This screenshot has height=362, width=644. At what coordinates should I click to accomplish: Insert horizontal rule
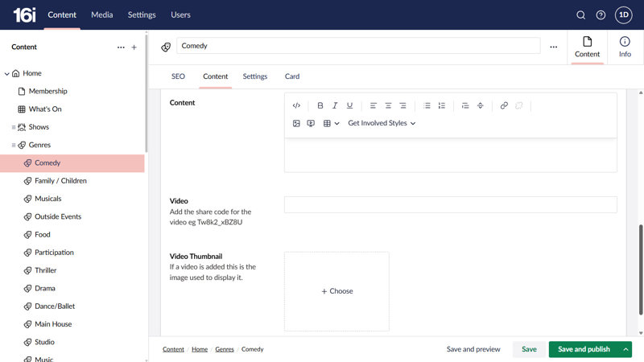[x=480, y=105]
